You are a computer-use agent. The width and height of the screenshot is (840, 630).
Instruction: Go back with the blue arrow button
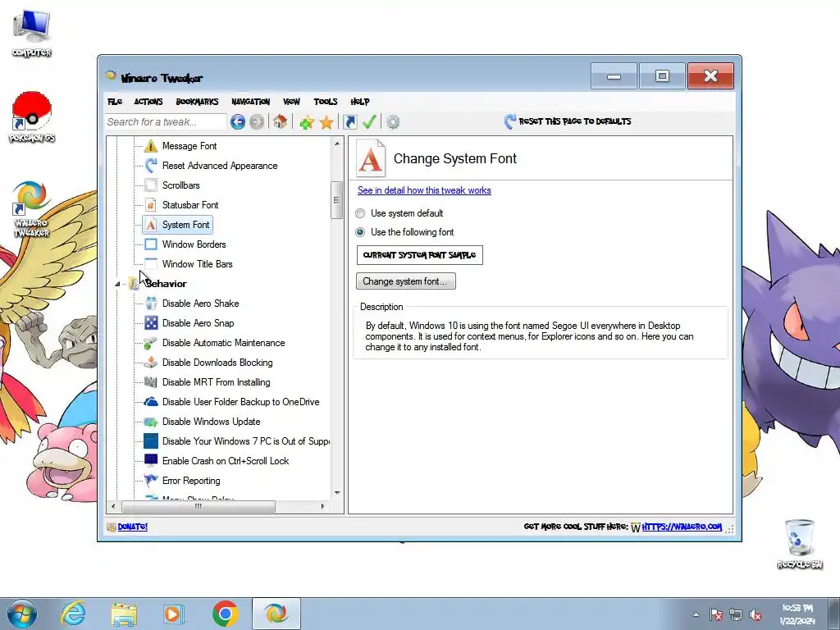[238, 122]
